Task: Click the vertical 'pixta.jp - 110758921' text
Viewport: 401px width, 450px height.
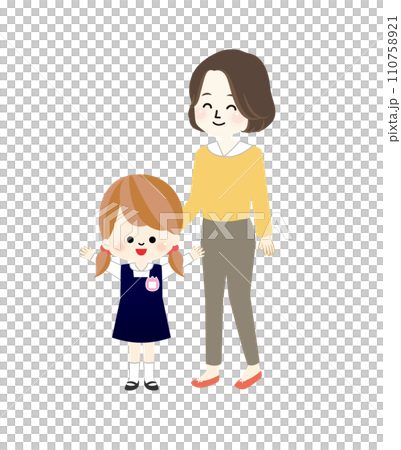Action: (x=393, y=79)
